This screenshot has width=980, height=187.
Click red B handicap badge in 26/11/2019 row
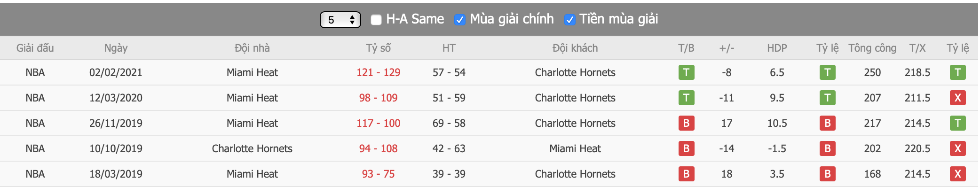(x=827, y=123)
